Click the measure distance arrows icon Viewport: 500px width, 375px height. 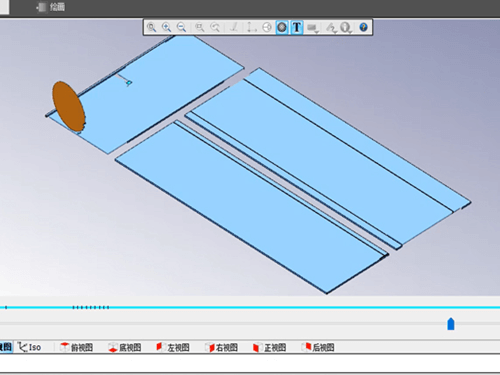click(251, 27)
